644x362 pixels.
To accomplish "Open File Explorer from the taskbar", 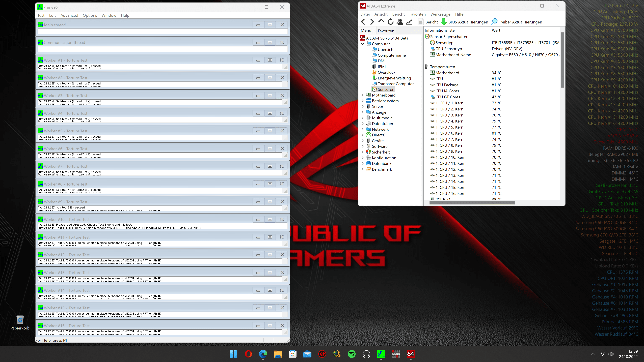I will coord(278,354).
